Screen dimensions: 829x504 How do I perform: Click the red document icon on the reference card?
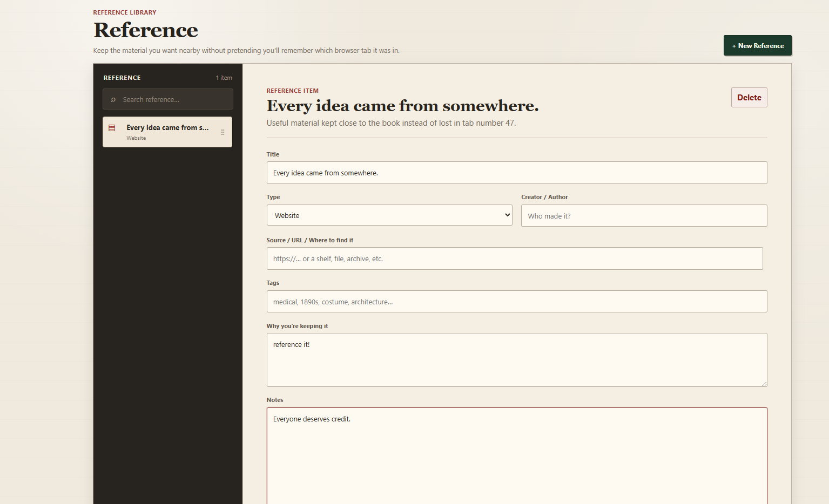click(x=112, y=128)
